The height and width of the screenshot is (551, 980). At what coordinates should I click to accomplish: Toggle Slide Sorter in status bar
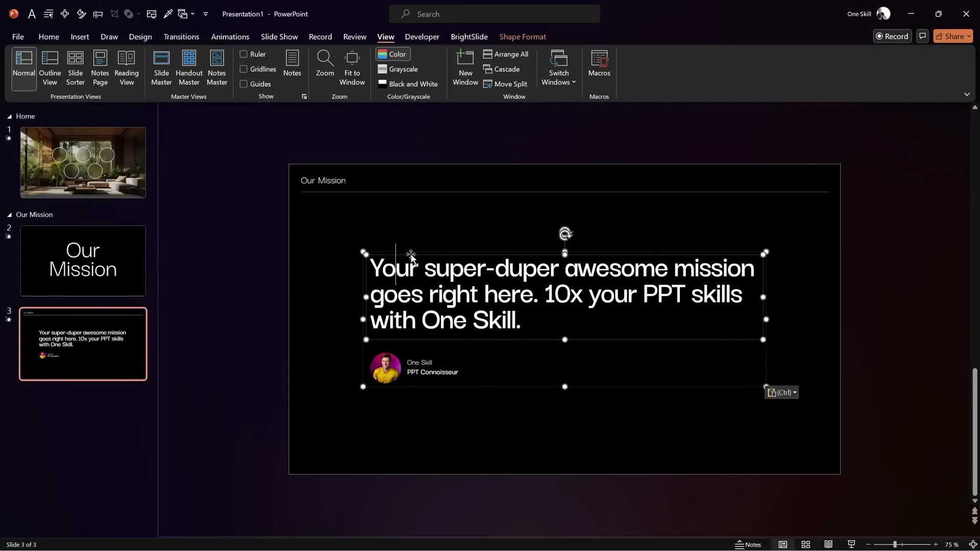click(x=805, y=544)
